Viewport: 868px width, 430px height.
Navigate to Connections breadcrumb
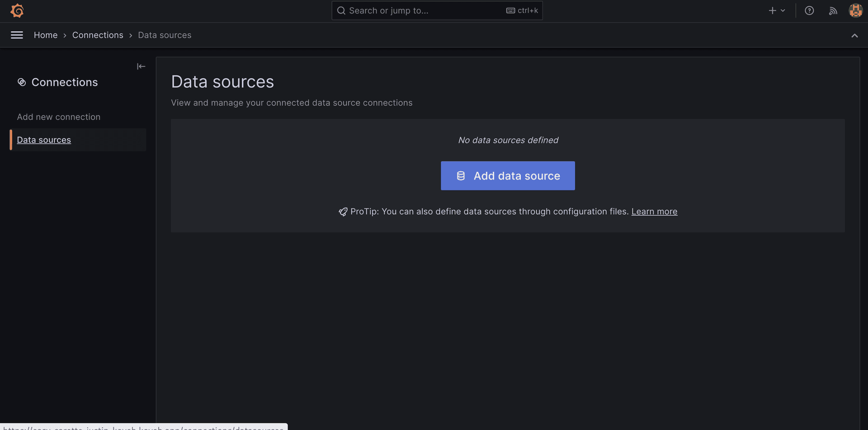[x=98, y=35]
